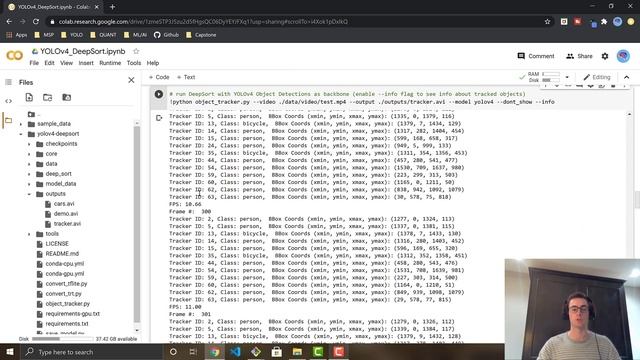Add a new Text cell

tap(186, 77)
